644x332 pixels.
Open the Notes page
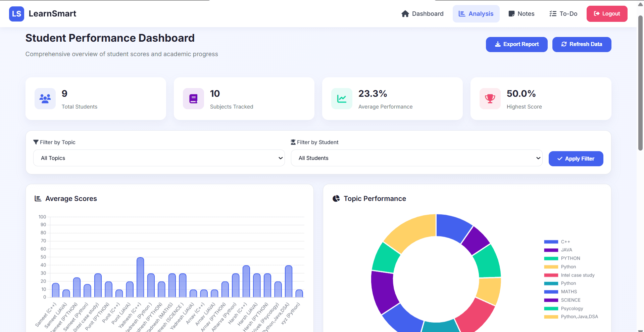[x=521, y=14]
